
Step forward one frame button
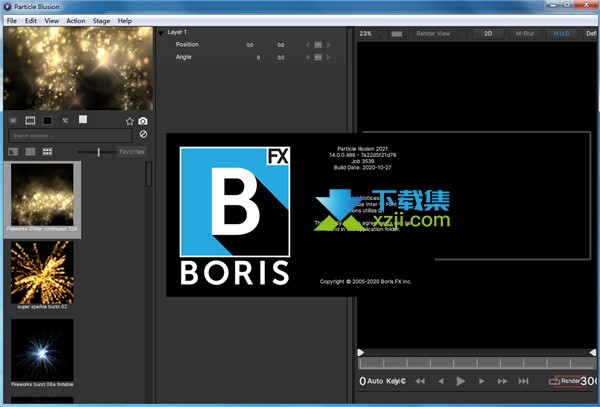tap(481, 381)
